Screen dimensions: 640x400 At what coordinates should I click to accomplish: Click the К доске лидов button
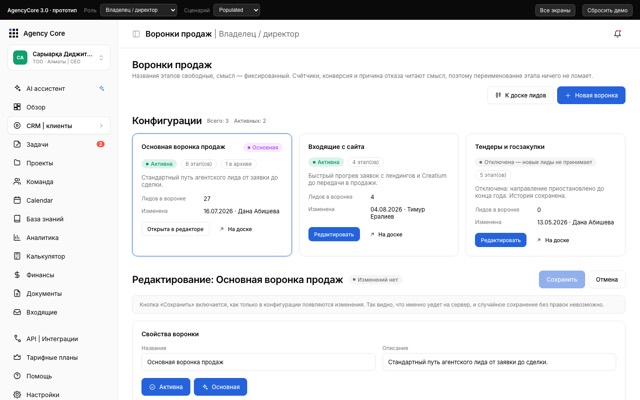pos(520,95)
